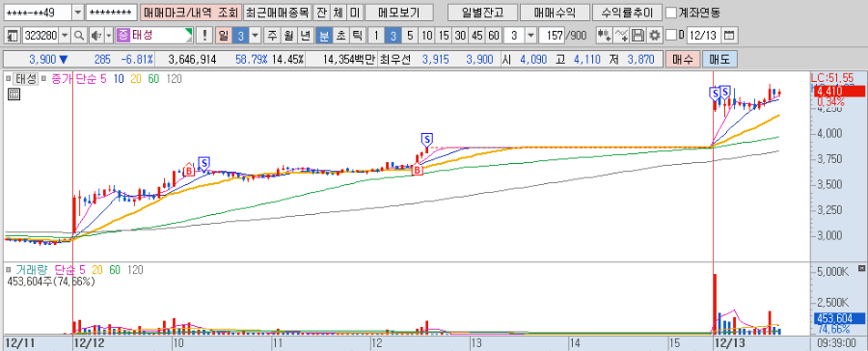
Task: Open the daily period dropdown arrow after 일 3
Action: 255,36
